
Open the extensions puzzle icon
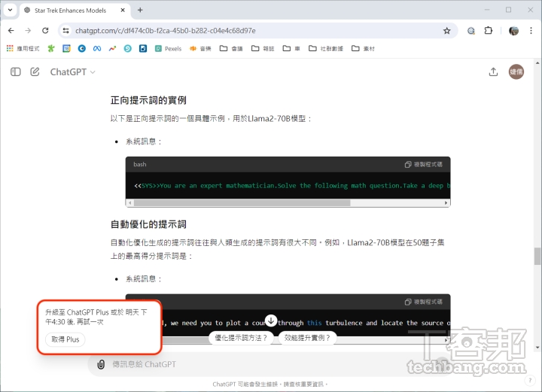click(x=488, y=31)
